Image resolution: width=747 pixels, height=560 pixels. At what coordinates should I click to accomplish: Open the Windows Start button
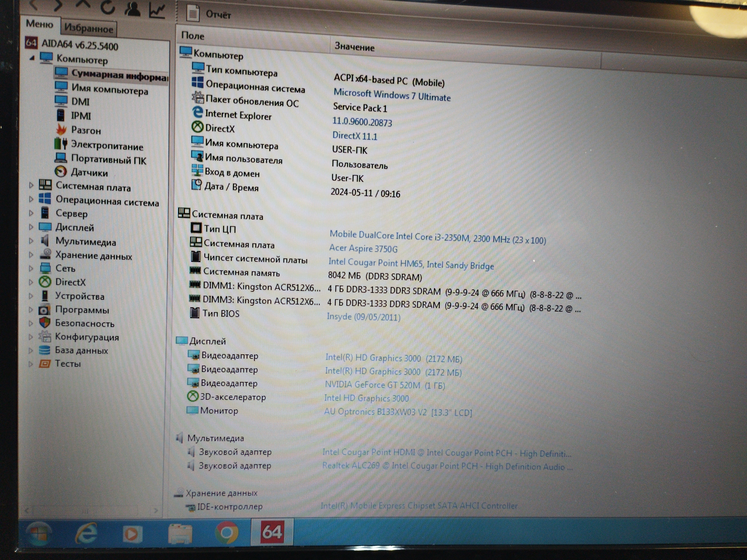38,533
